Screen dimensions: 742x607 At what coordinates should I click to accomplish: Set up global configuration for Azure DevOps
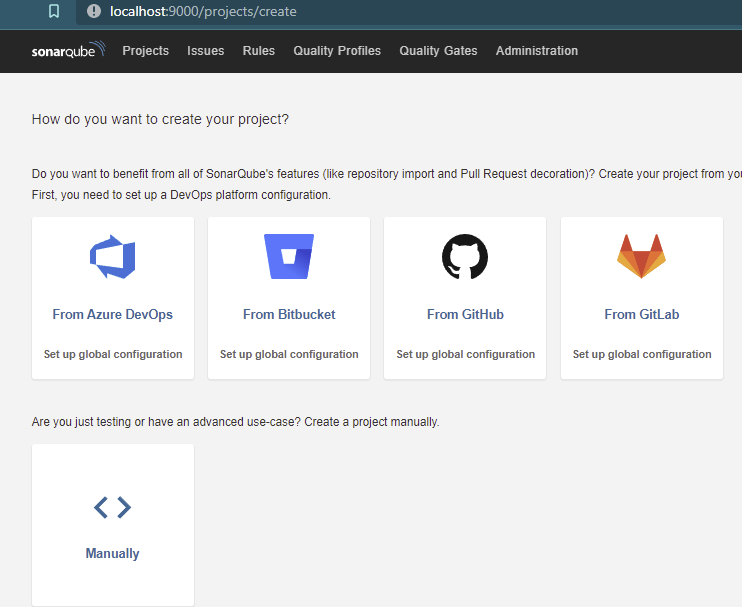(113, 354)
